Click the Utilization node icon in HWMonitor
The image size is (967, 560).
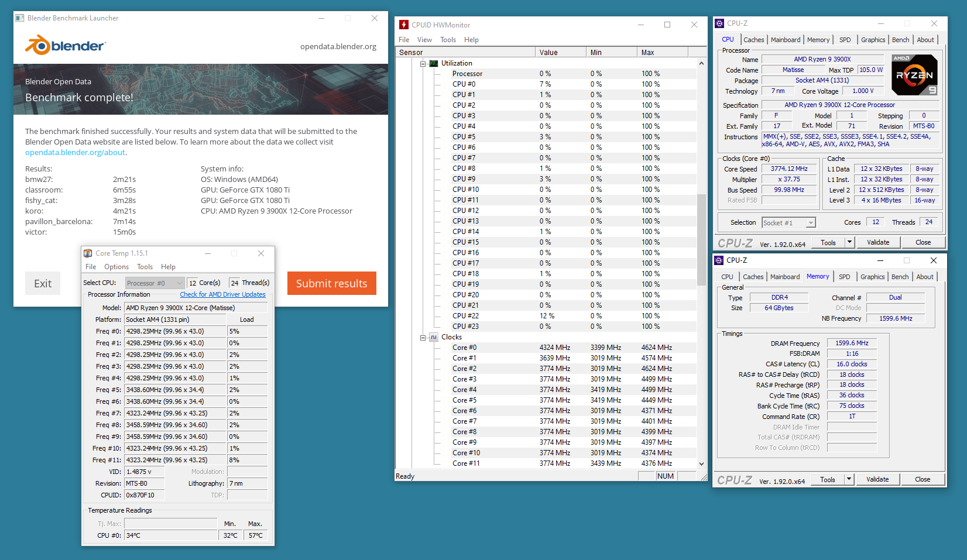click(434, 63)
